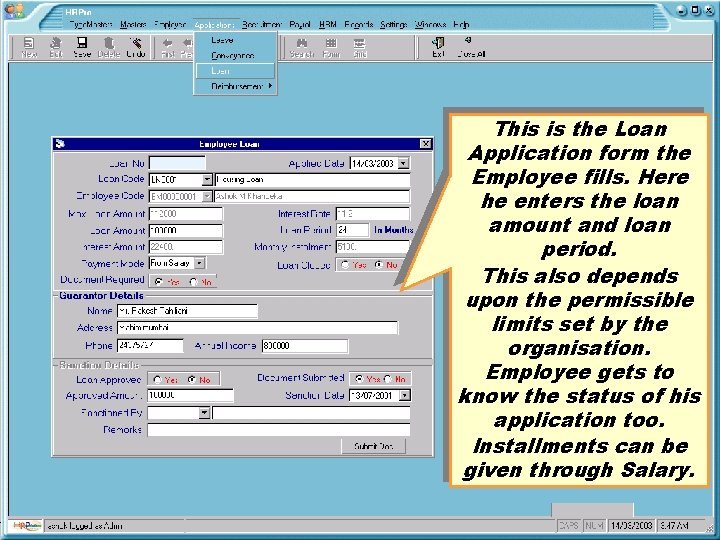Click the Employee Loan window title icon
Image resolution: width=720 pixels, height=540 pixels.
[x=60, y=144]
